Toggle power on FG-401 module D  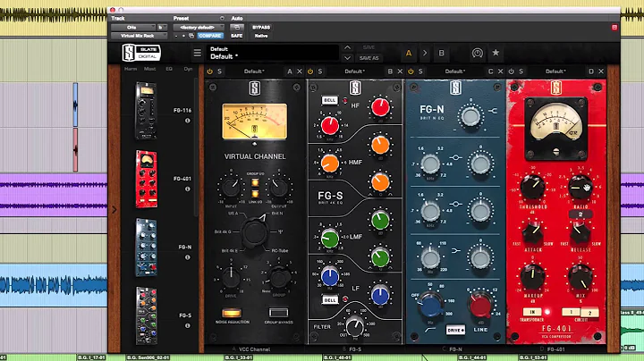click(511, 71)
